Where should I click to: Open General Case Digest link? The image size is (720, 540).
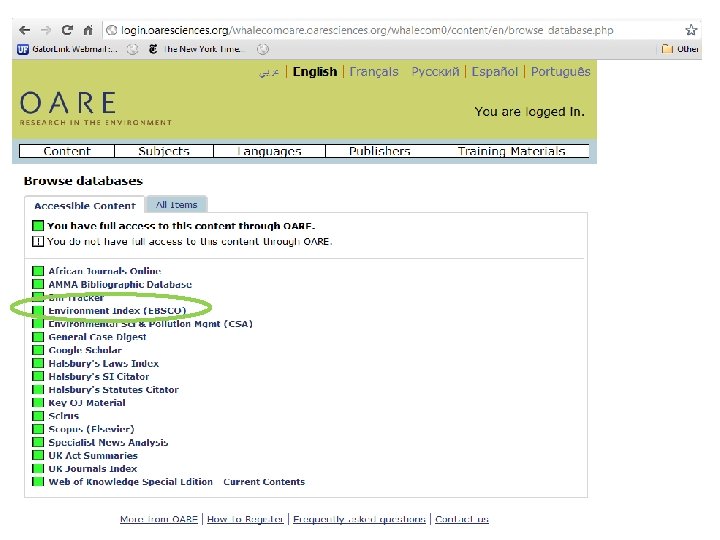97,337
